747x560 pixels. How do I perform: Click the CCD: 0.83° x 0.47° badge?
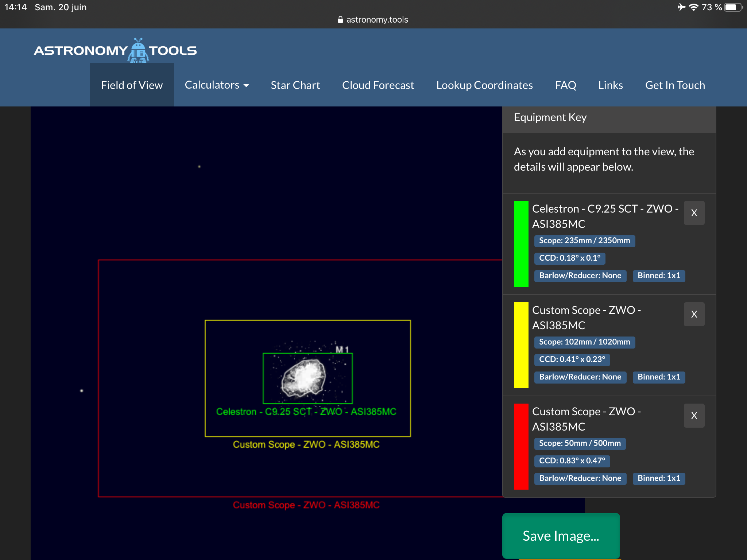pyautogui.click(x=572, y=461)
